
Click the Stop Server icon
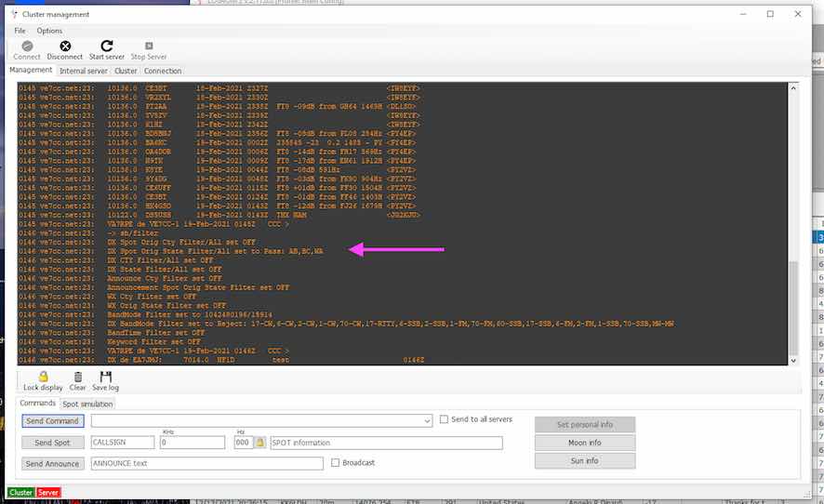point(149,46)
